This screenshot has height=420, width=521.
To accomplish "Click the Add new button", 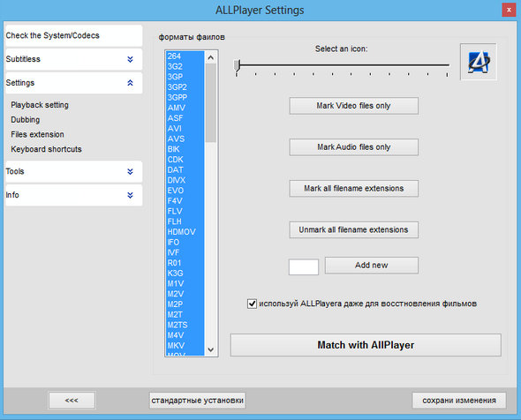I will (x=372, y=265).
